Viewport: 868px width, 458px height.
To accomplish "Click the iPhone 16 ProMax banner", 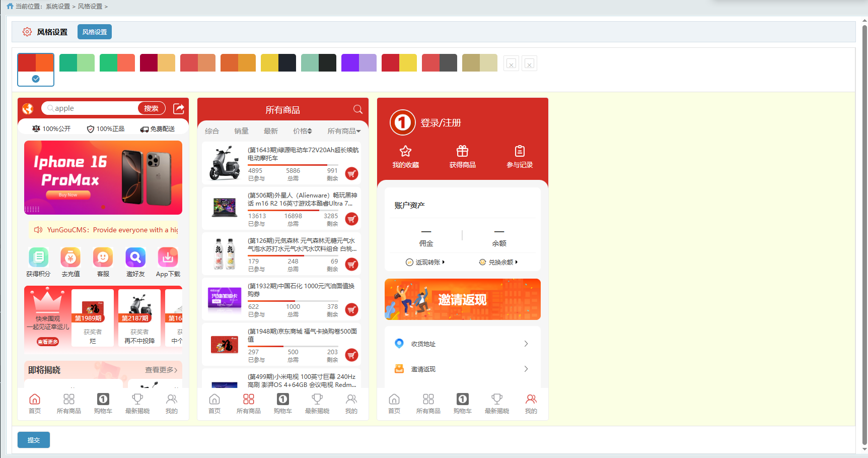I will (x=103, y=177).
